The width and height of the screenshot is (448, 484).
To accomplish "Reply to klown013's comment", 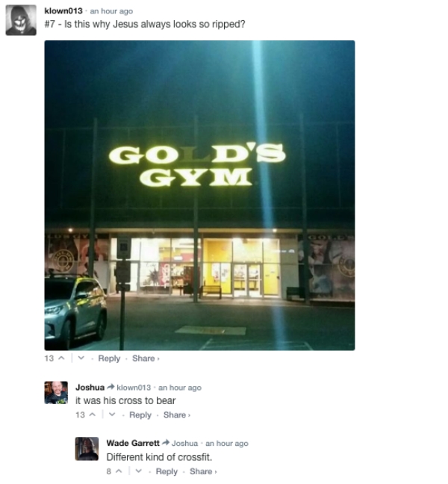I will coord(109,359).
